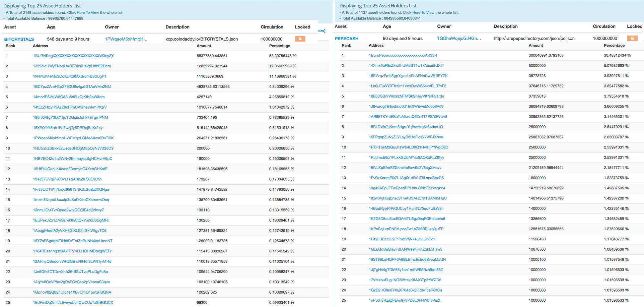This screenshot has height=307, width=644.
Task: Open address 14BbdRyoRRVQUCuy1Huri2LV5quFU8zV8r
Action: coord(406,208)
